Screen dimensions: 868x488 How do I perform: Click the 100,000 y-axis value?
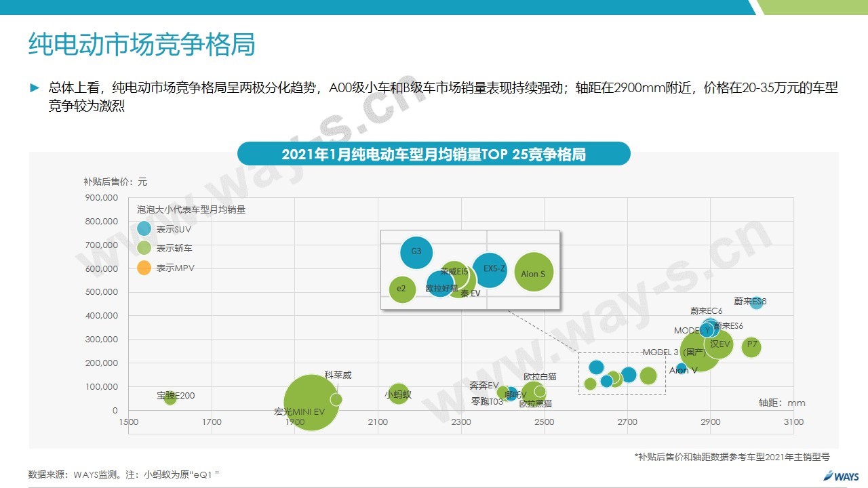(102, 387)
